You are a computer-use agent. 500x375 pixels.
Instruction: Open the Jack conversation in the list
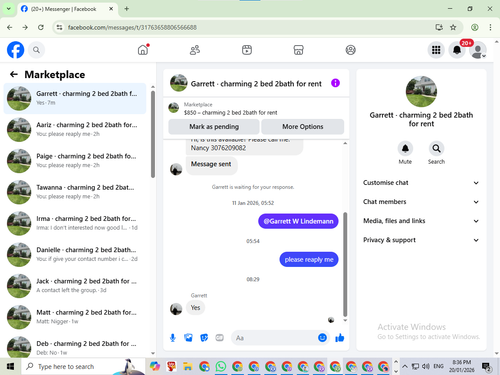pyautogui.click(x=75, y=286)
